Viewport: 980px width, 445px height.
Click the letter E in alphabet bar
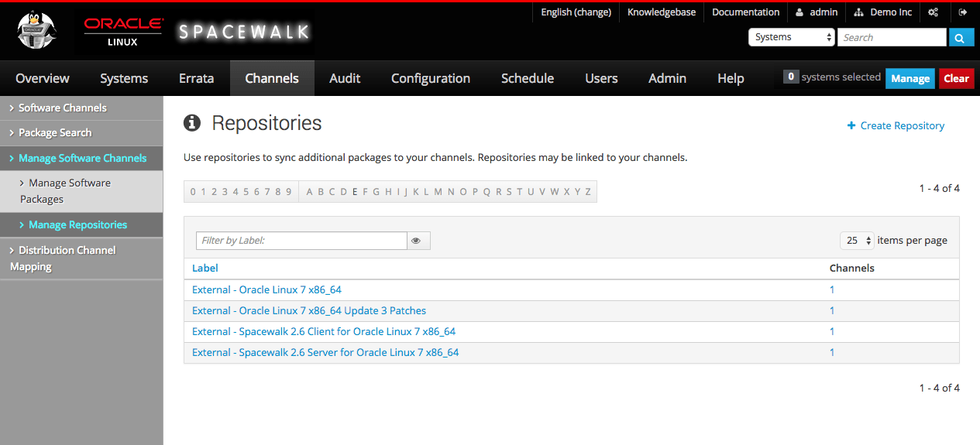click(355, 192)
